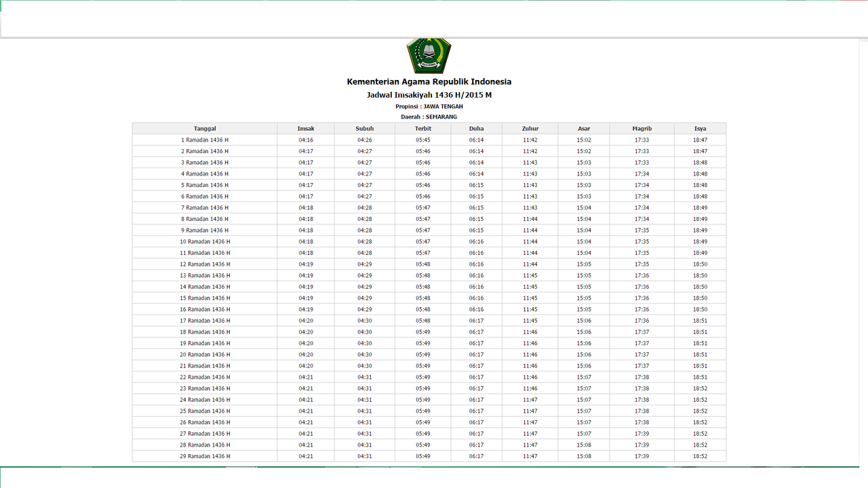The width and height of the screenshot is (868, 488).
Task: Select the 24 Ramadan 1436 H row date
Action: [x=205, y=400]
